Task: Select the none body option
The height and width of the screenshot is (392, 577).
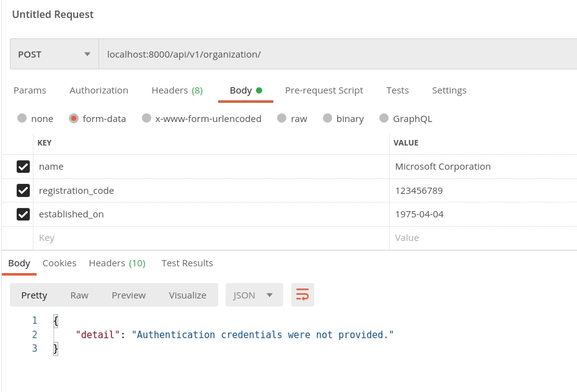Action: click(x=22, y=118)
